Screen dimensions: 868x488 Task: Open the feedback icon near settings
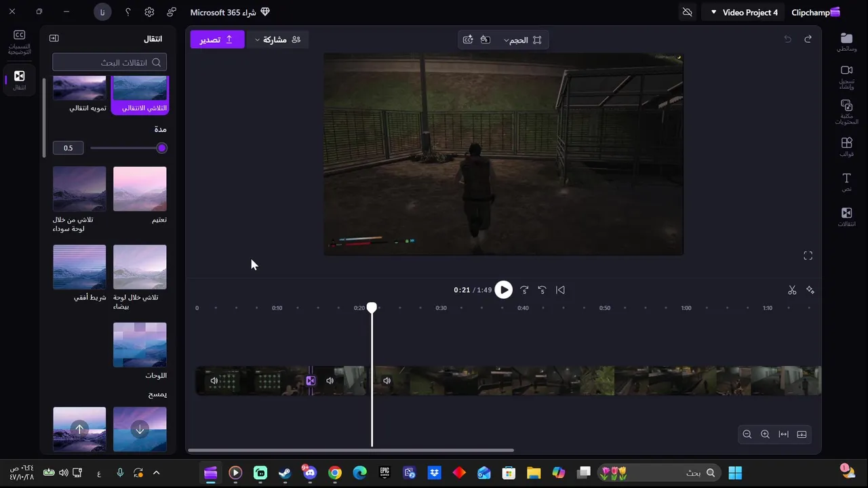pyautogui.click(x=172, y=12)
